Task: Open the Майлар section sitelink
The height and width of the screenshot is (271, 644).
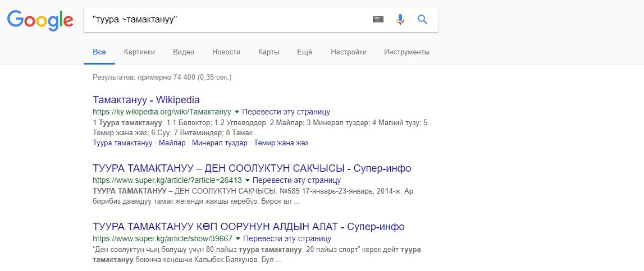Action: [172, 143]
